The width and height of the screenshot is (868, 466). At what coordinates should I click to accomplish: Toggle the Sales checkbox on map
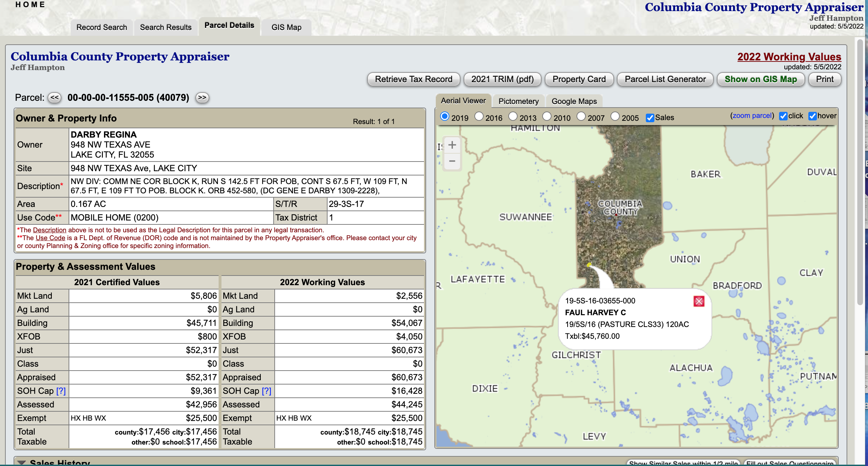tap(650, 118)
